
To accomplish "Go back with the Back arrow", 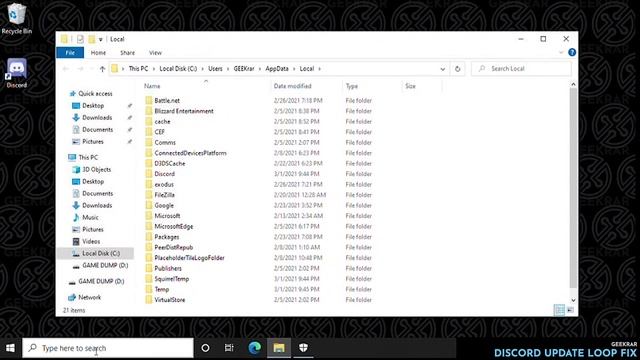I will tap(66, 69).
